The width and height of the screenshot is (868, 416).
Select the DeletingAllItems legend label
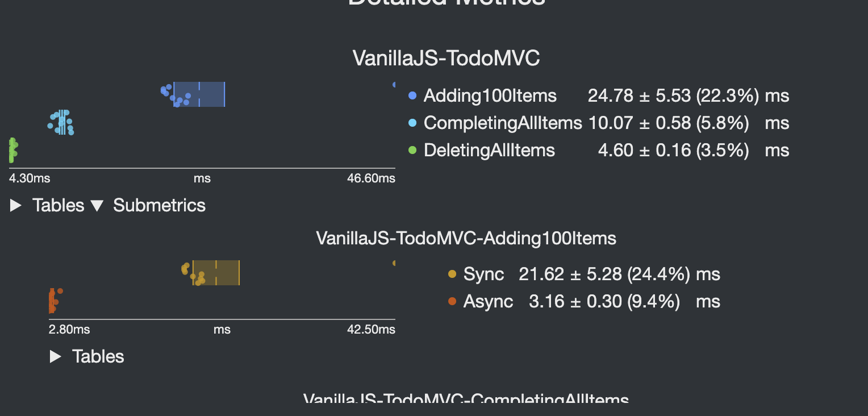489,150
